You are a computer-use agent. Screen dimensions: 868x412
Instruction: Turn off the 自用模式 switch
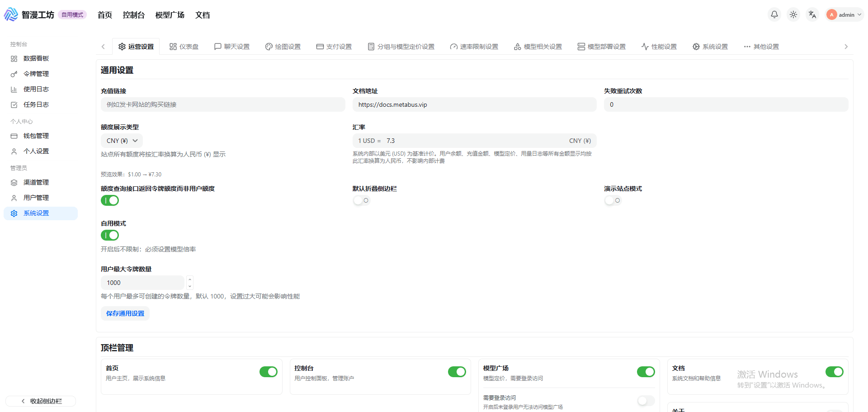pos(110,235)
